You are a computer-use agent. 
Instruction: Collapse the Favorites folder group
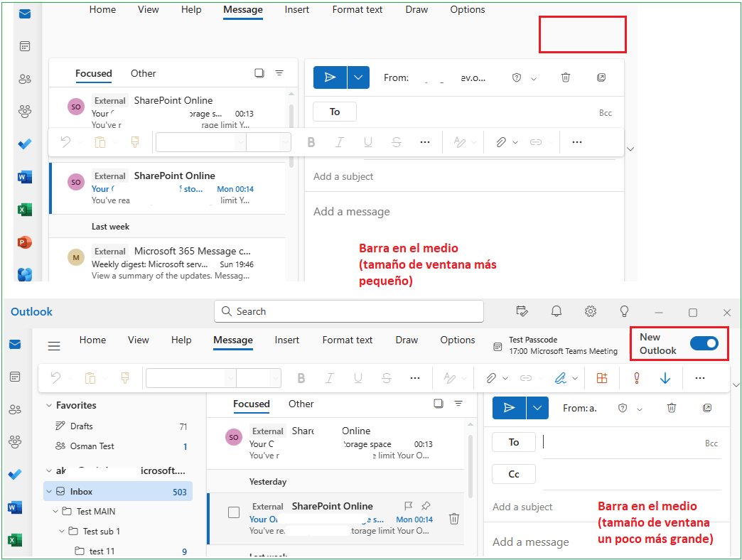pyautogui.click(x=49, y=405)
